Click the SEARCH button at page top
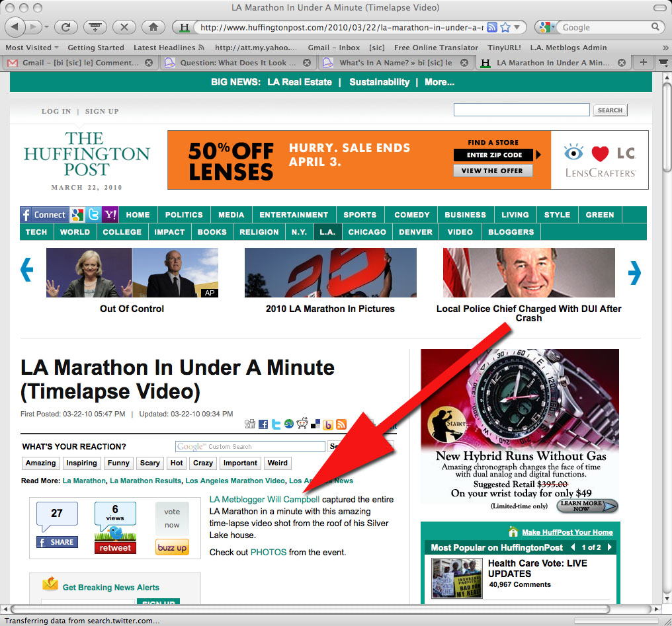Screen dimensions: 672x626 tap(610, 110)
